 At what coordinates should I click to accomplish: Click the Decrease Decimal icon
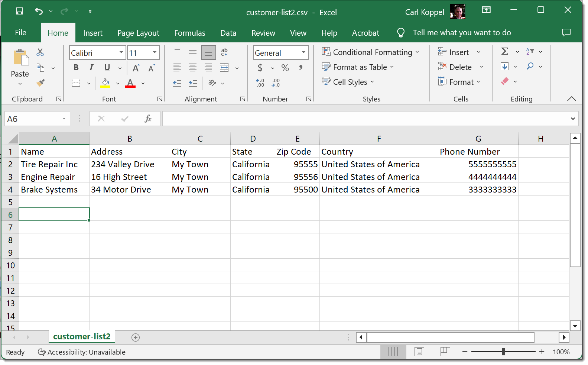(x=276, y=83)
